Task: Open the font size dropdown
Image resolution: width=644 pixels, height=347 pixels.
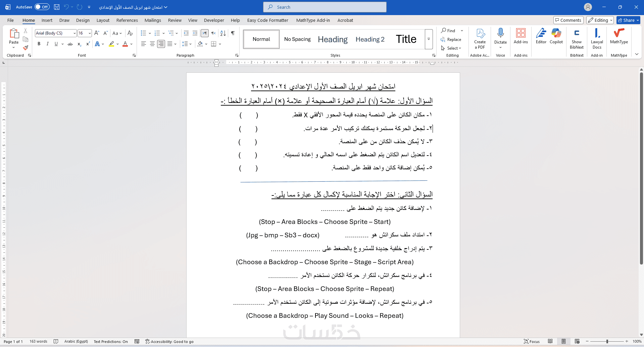Action: point(90,33)
